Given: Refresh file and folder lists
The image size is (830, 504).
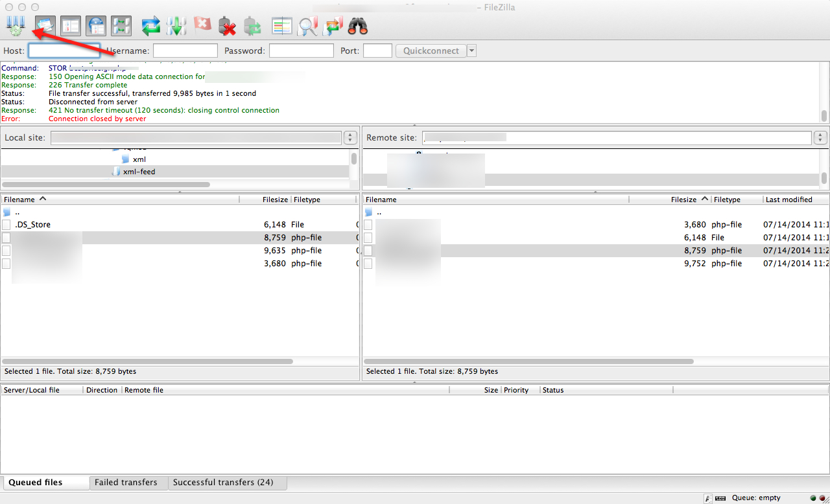Looking at the screenshot, I should [151, 26].
